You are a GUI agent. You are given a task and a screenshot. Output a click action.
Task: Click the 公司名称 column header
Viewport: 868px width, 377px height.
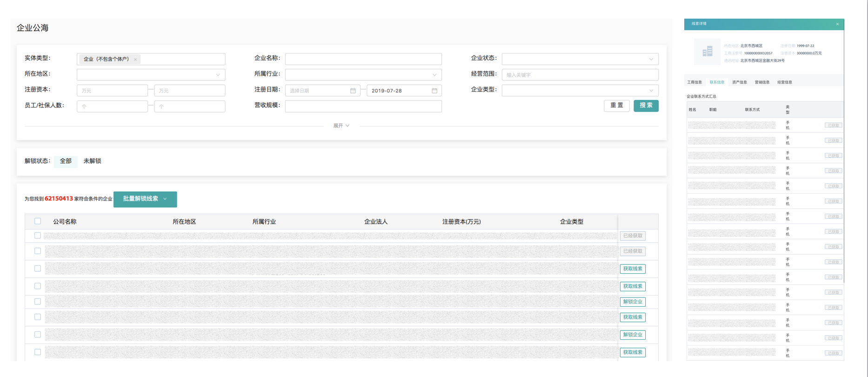[65, 222]
